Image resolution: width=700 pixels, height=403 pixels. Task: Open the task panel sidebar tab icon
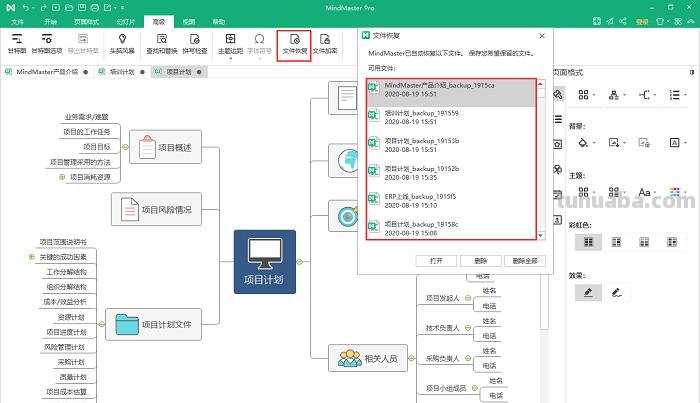pyautogui.click(x=558, y=195)
